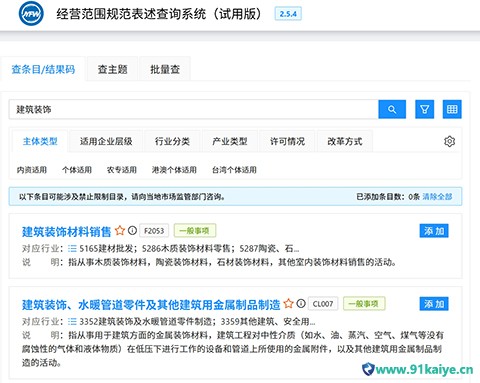The height and width of the screenshot is (383, 480).
Task: Toggle the 港澳个体适用 filter option
Action: (174, 170)
